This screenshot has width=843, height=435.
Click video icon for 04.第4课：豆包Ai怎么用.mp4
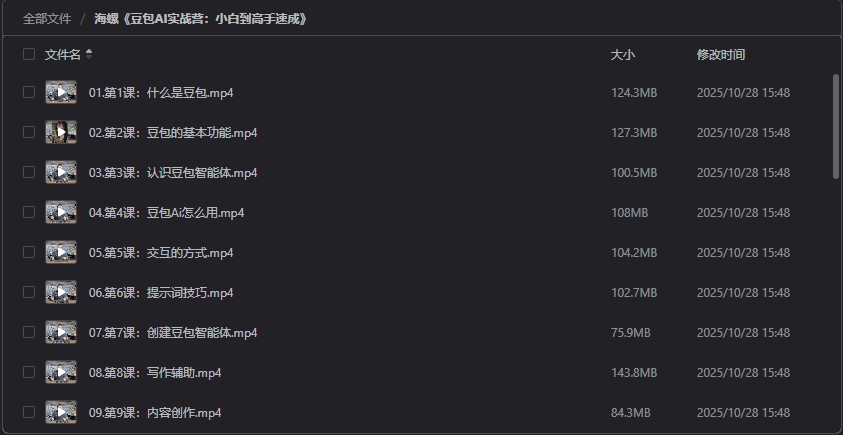(x=61, y=213)
